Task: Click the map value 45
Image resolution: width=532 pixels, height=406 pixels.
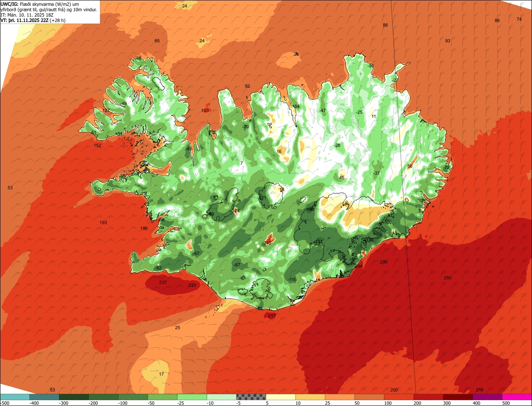Action: pos(342,178)
